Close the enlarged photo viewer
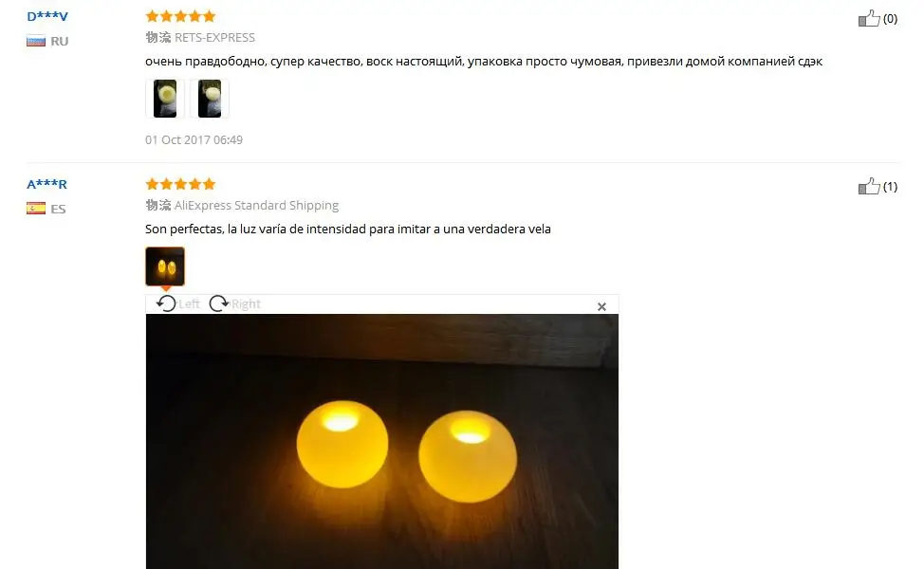The image size is (924, 569). 601,307
